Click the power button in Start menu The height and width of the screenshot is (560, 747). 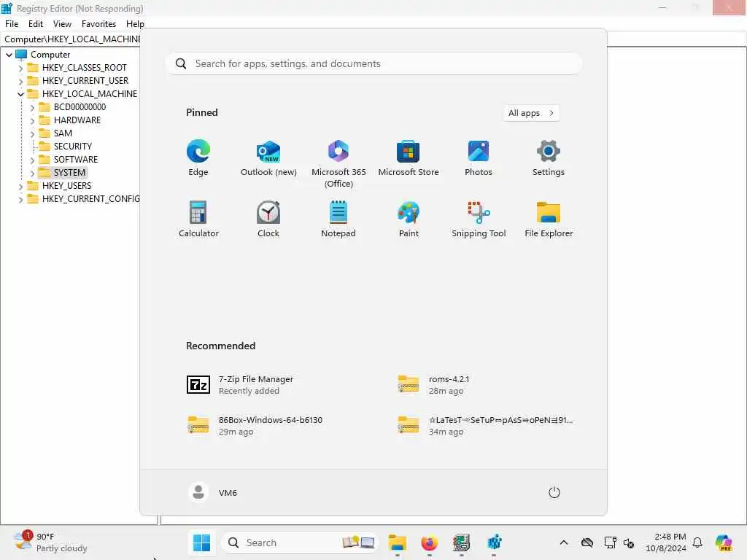pyautogui.click(x=554, y=492)
